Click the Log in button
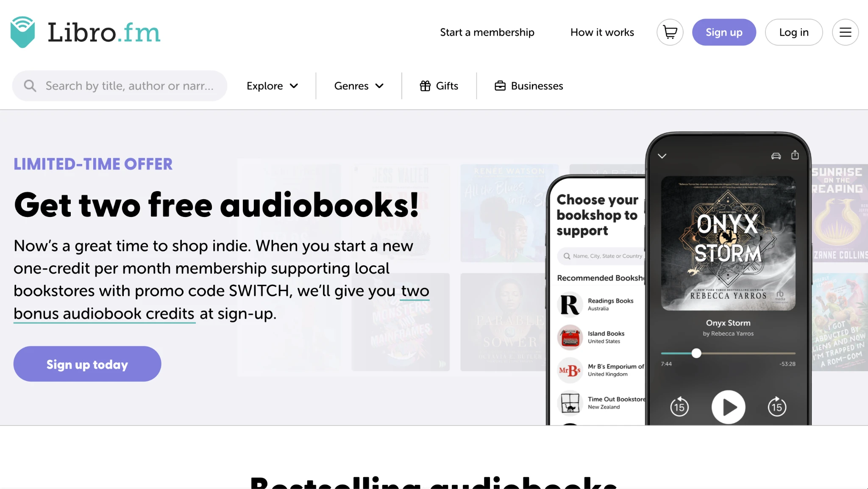This screenshot has width=868, height=489. (794, 32)
